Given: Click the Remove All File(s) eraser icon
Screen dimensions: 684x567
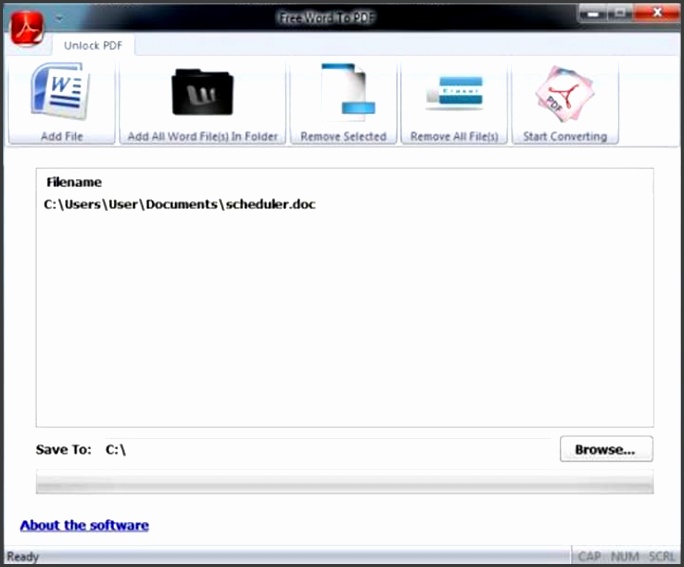Looking at the screenshot, I should point(454,93).
